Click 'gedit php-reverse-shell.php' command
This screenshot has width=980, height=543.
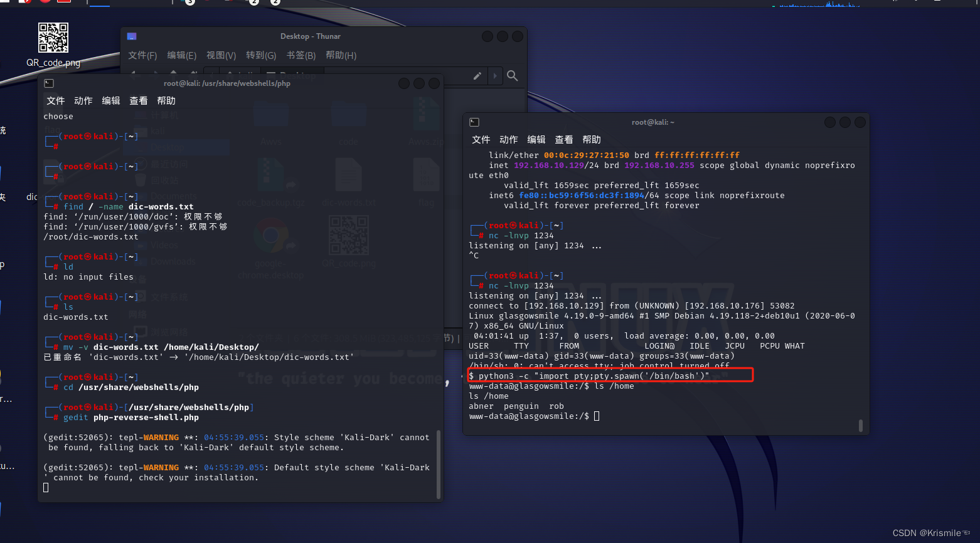131,418
